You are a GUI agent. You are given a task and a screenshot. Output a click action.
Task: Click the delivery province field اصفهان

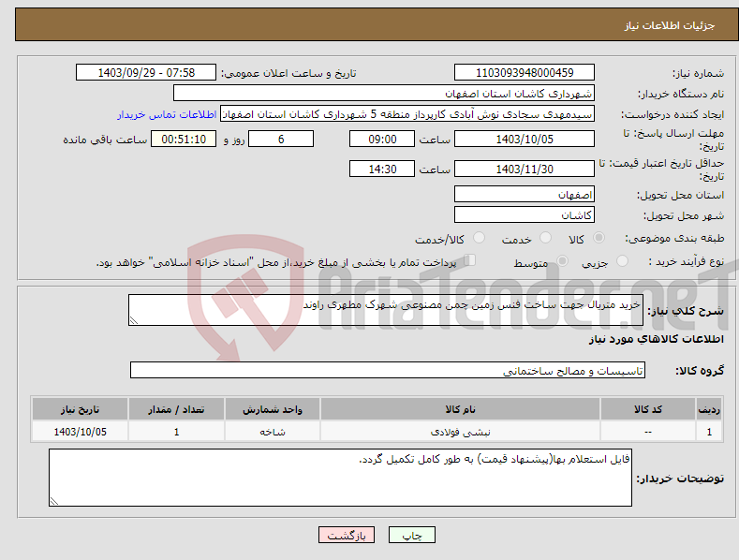(525, 194)
